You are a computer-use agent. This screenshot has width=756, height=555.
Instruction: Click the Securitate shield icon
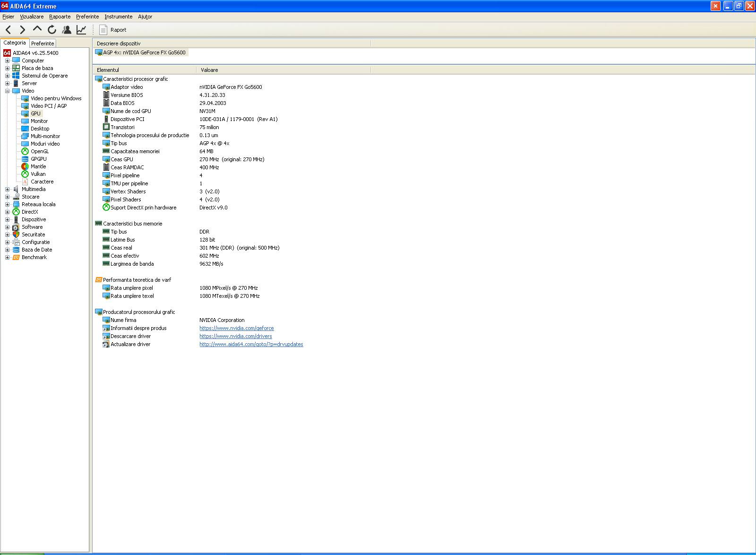[x=16, y=234]
